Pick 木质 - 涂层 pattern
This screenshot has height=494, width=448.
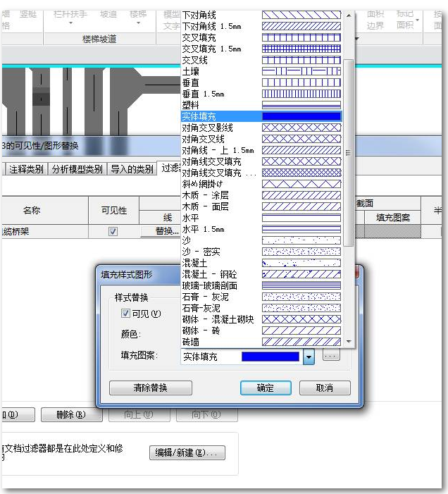tap(261, 195)
